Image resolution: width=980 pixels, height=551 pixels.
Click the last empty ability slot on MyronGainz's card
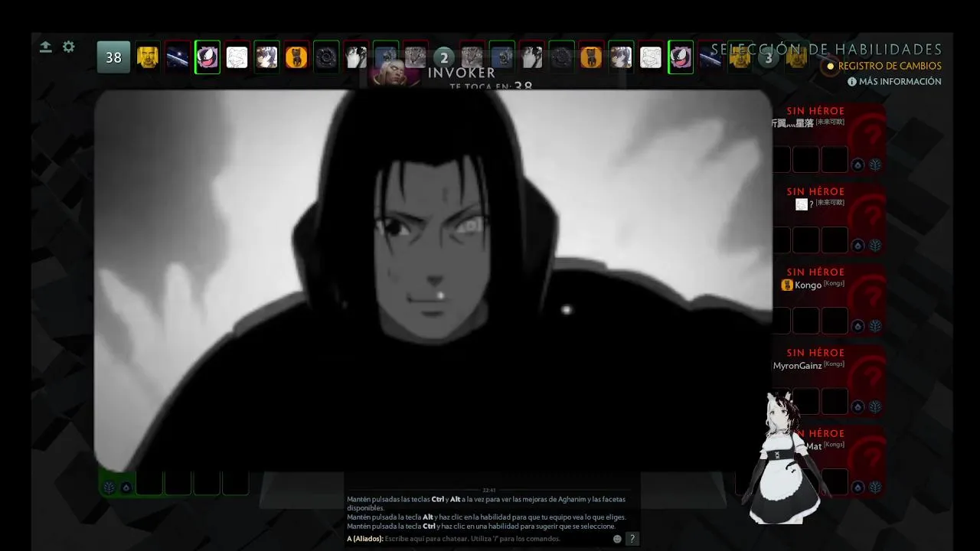[x=835, y=401]
